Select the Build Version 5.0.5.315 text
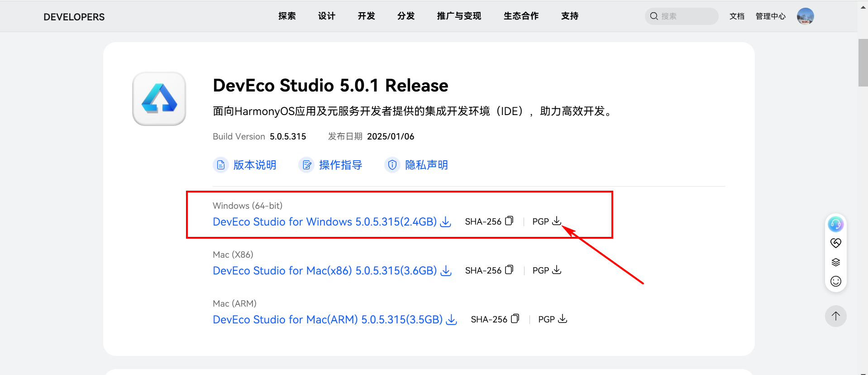Image resolution: width=868 pixels, height=375 pixels. (288, 136)
